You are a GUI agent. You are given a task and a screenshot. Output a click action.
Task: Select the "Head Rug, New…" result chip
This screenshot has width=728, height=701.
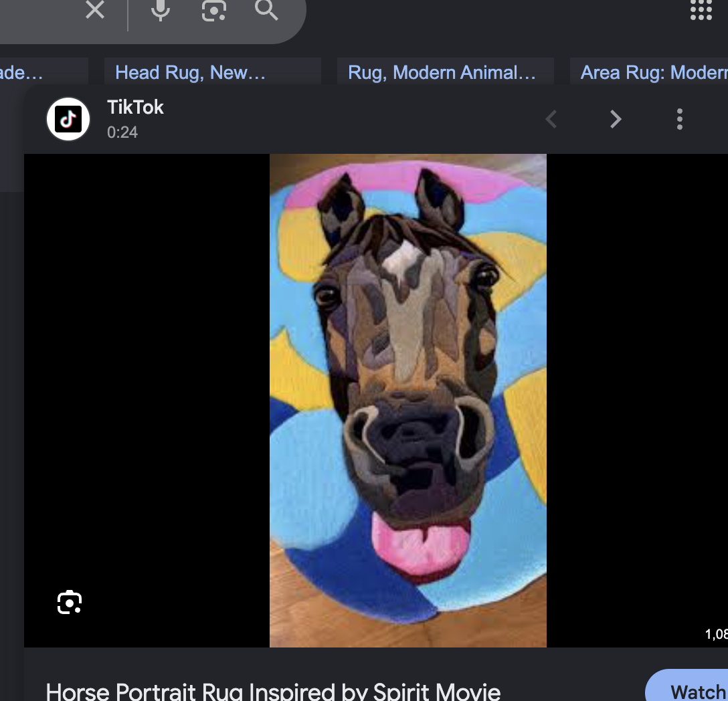[x=213, y=72]
